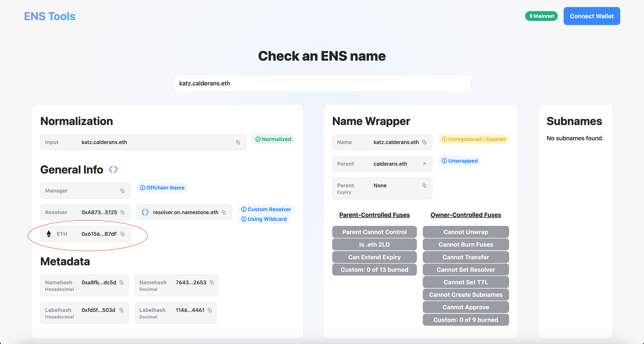This screenshot has width=644, height=344.
Task: Click the Unregistered / Expired label
Action: (477, 139)
